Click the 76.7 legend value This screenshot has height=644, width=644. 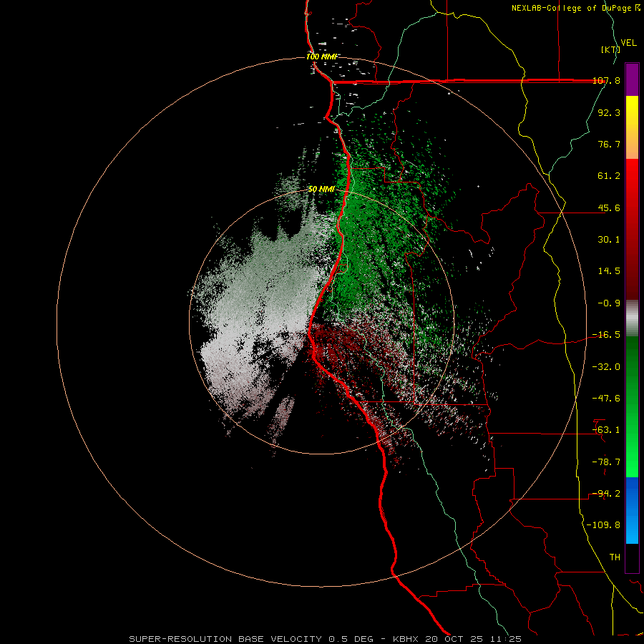pyautogui.click(x=609, y=144)
